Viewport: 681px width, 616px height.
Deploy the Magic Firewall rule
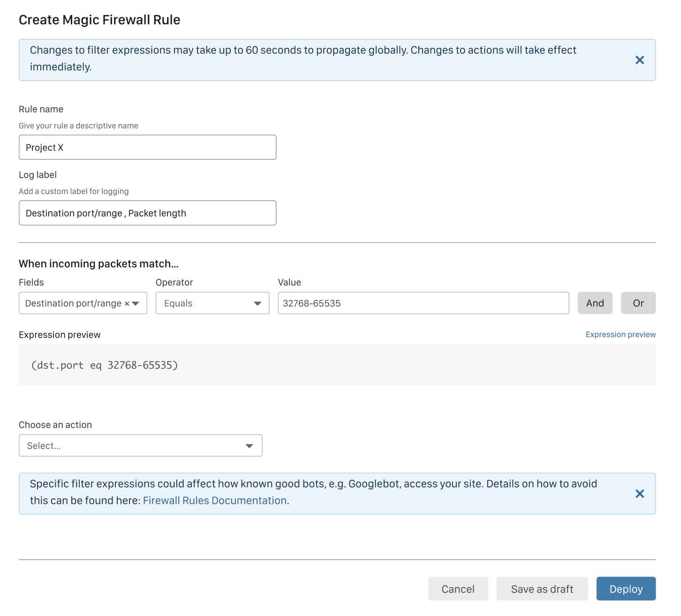(626, 589)
